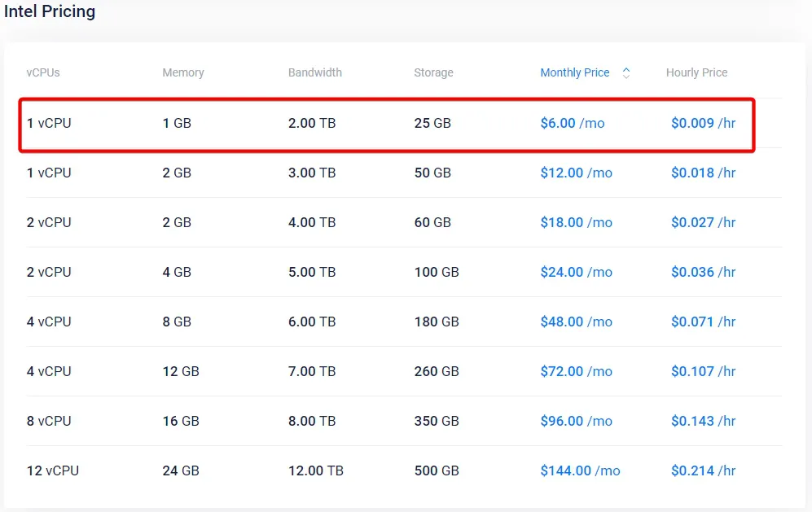Click 2 vCPU in the $18.00 row
The image size is (812, 512).
49,222
